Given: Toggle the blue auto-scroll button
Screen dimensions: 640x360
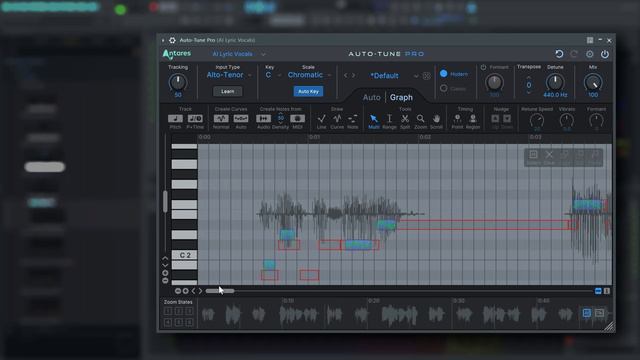Looking at the screenshot, I should point(598,291).
